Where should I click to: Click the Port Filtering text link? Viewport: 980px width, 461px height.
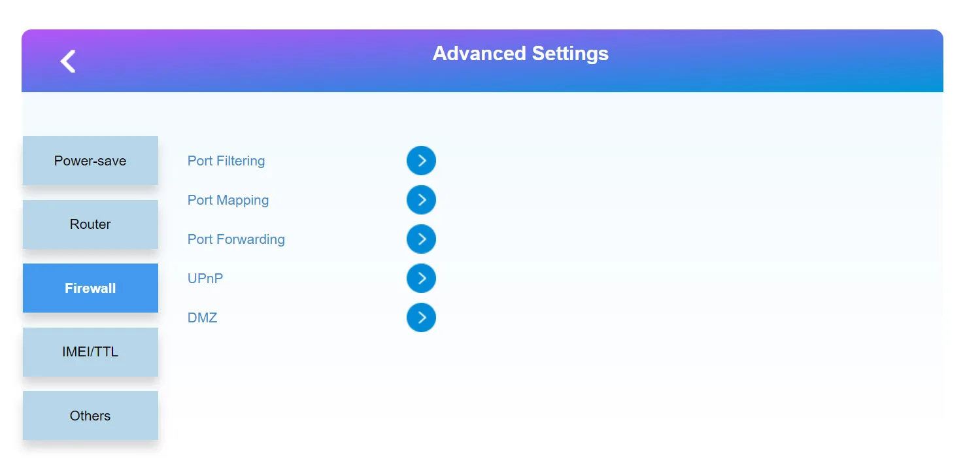[226, 161]
